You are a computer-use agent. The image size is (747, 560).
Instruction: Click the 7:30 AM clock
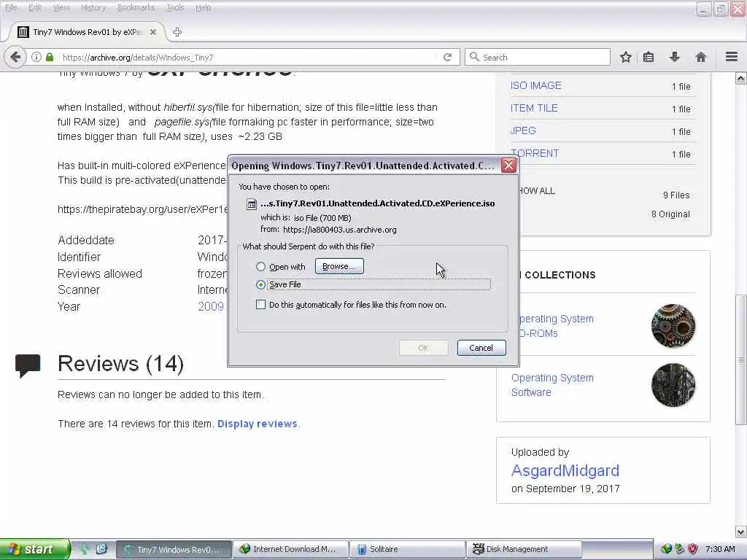click(720, 549)
